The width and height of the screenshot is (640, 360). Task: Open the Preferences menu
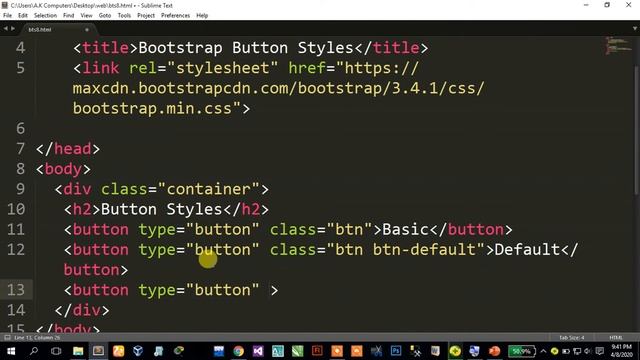click(176, 16)
